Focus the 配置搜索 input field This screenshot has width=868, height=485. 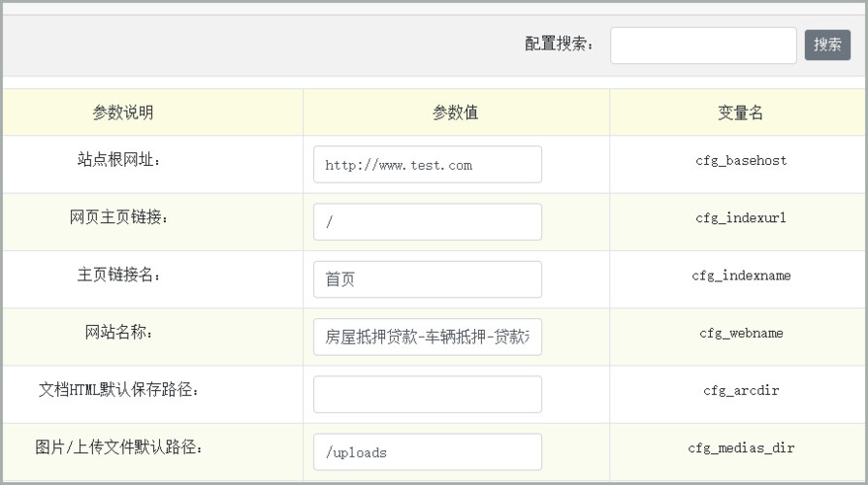703,46
